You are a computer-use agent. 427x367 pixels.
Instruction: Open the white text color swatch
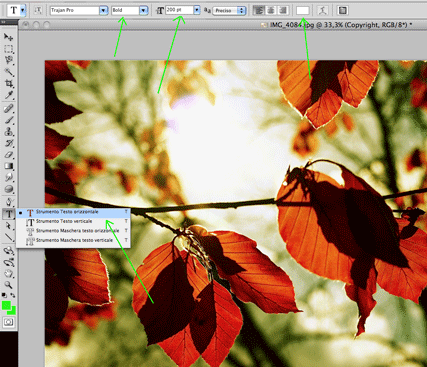pyautogui.click(x=303, y=11)
